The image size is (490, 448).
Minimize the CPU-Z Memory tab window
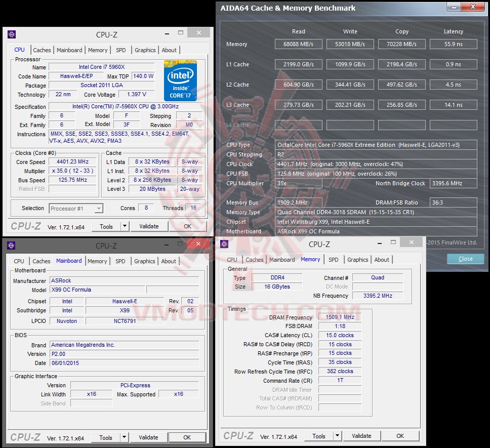click(x=380, y=243)
